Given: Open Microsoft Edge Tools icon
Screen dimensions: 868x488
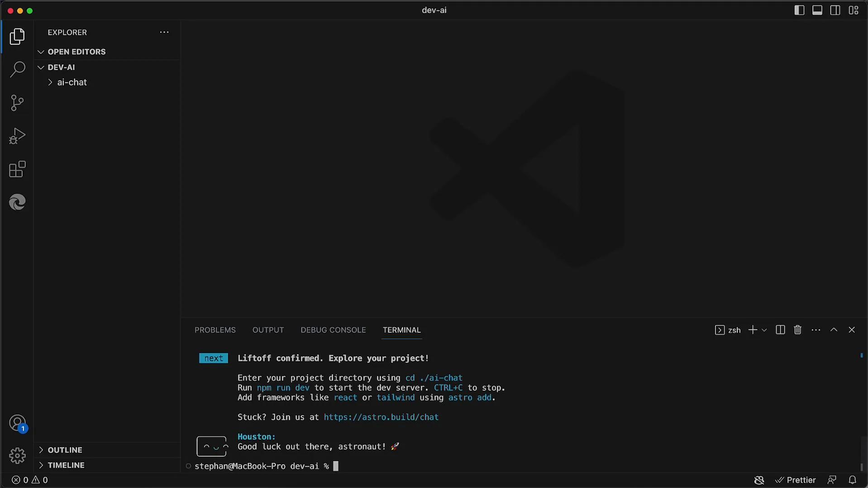Looking at the screenshot, I should pyautogui.click(x=17, y=202).
